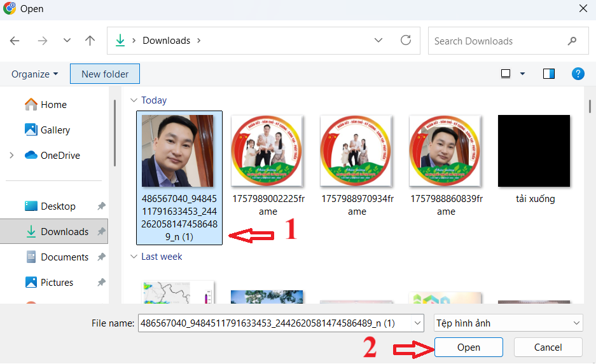
Task: Collapse the Today group
Action: (x=134, y=100)
